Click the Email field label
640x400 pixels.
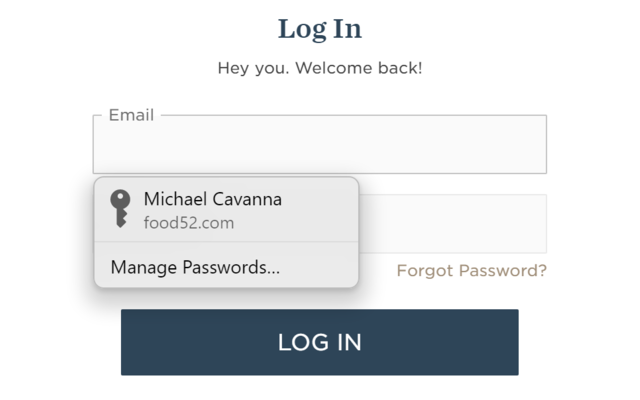coord(131,115)
